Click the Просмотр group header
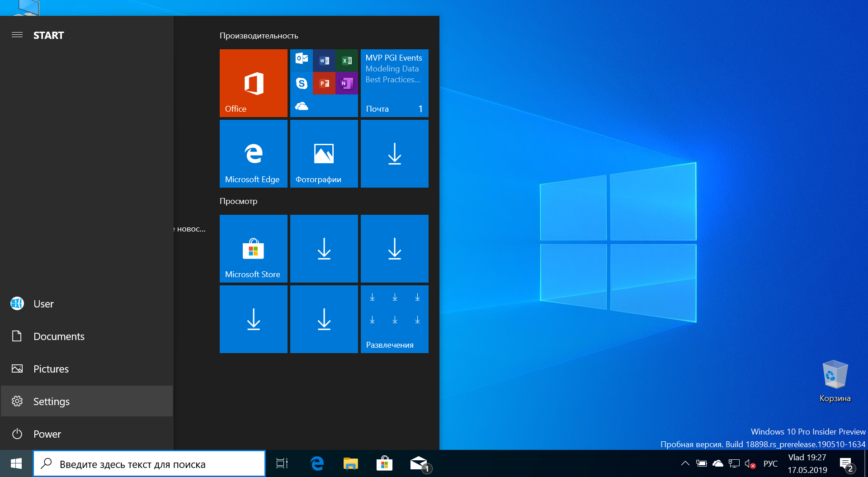Image resolution: width=868 pixels, height=477 pixels. 238,201
